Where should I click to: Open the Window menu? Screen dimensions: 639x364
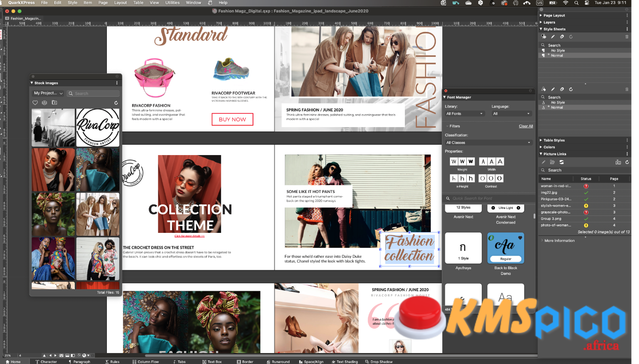pyautogui.click(x=194, y=3)
